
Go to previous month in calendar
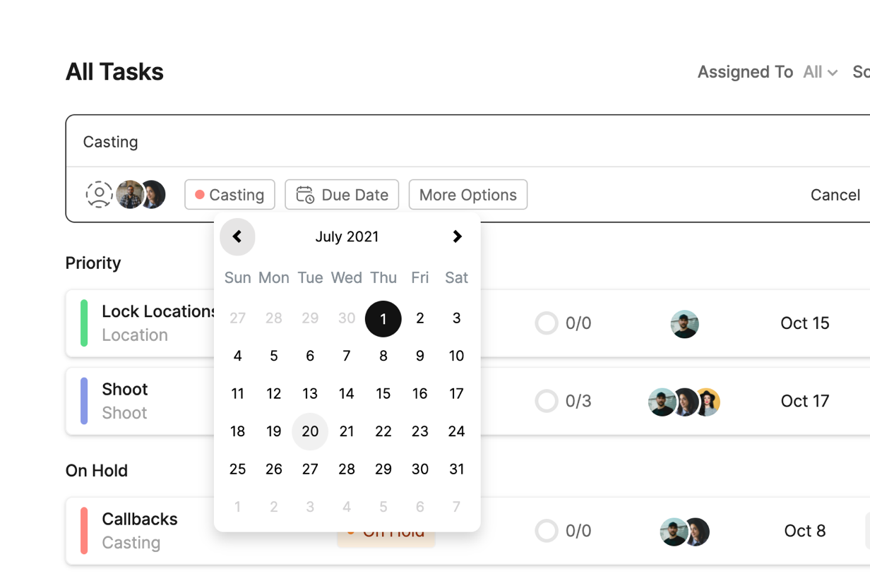click(237, 237)
